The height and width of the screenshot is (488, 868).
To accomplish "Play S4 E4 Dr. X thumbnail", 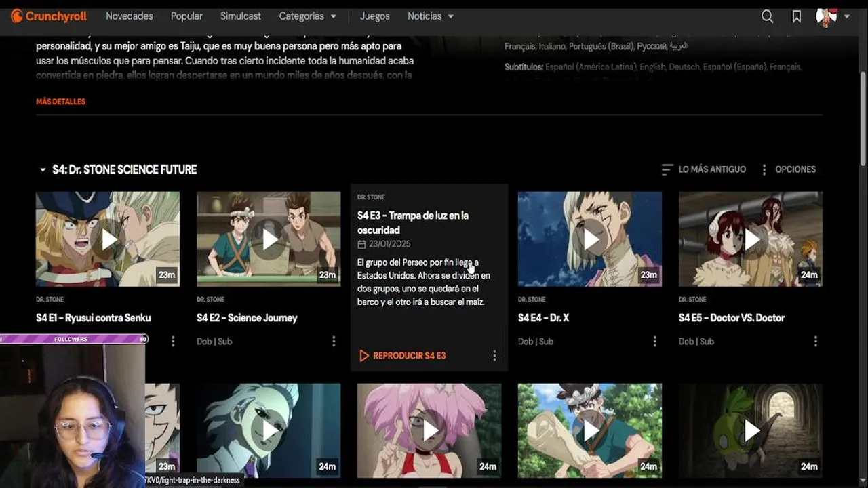I will pyautogui.click(x=590, y=239).
